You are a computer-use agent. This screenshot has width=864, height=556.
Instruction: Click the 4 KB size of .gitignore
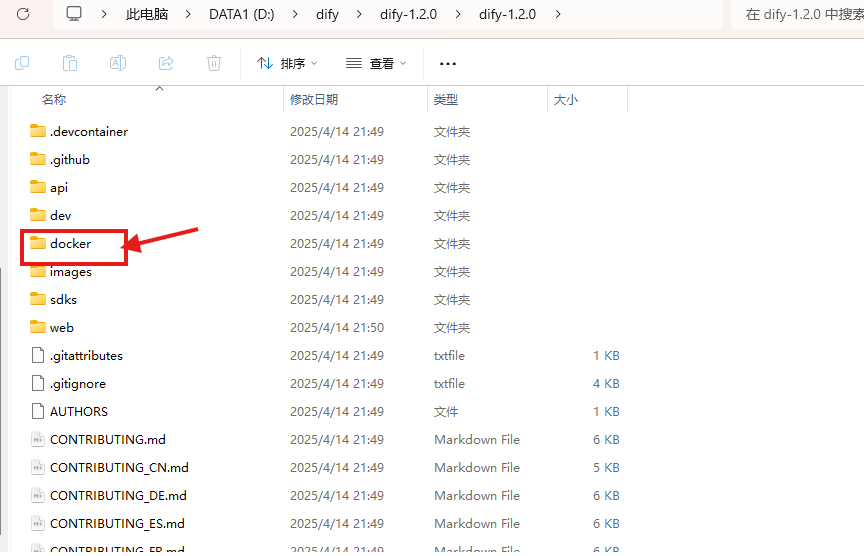point(606,384)
